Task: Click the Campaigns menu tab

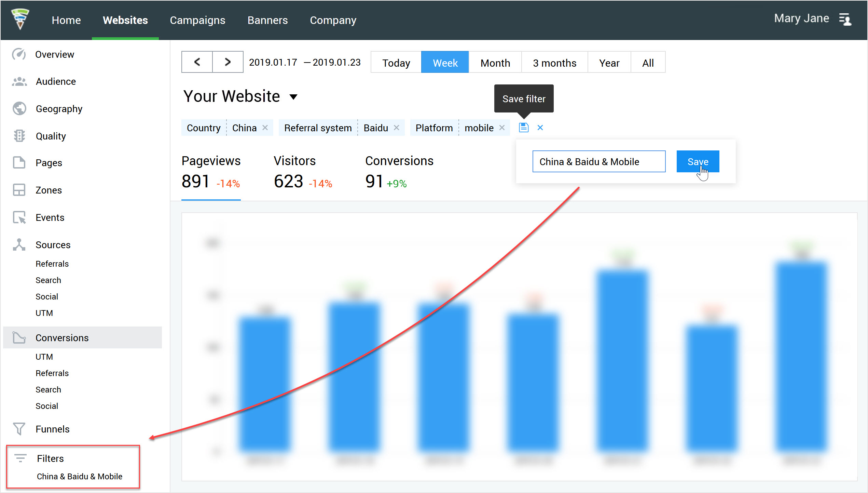Action: pos(196,20)
